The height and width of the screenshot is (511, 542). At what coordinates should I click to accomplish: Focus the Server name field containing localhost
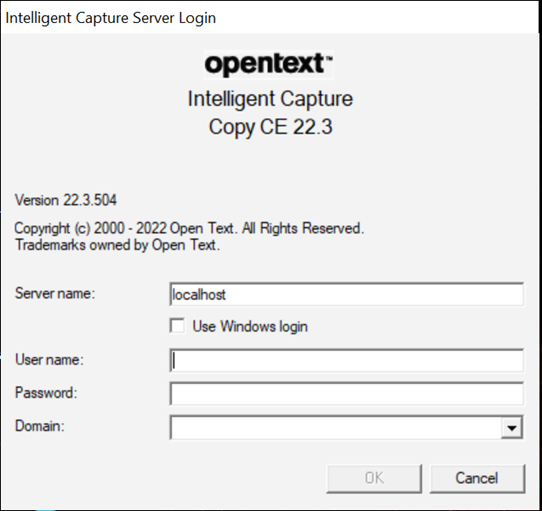click(347, 295)
